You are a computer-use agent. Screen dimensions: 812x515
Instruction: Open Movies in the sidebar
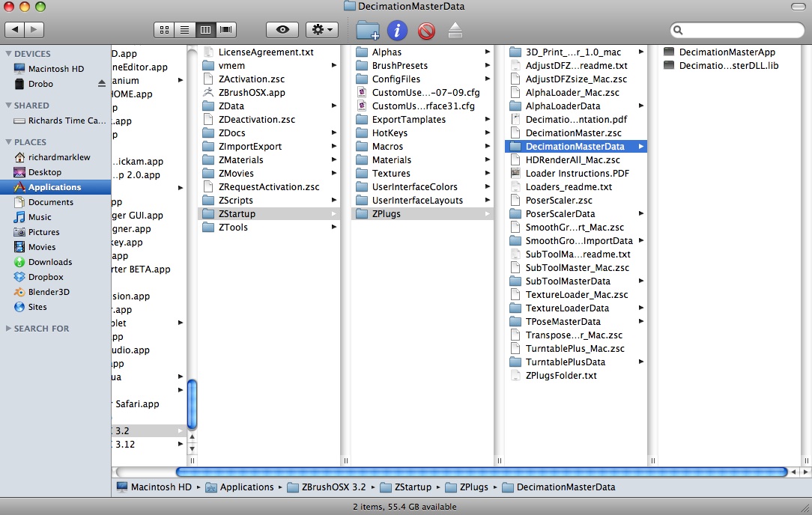55,248
